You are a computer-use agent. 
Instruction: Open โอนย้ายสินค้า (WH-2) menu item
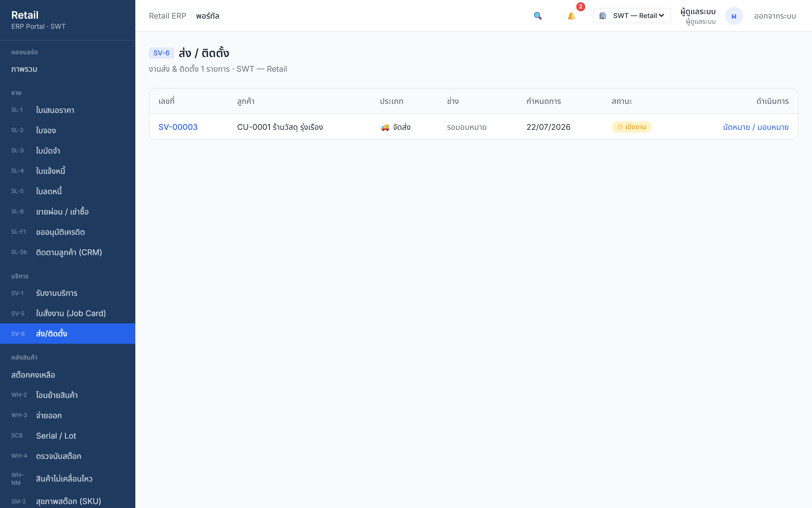click(x=67, y=395)
